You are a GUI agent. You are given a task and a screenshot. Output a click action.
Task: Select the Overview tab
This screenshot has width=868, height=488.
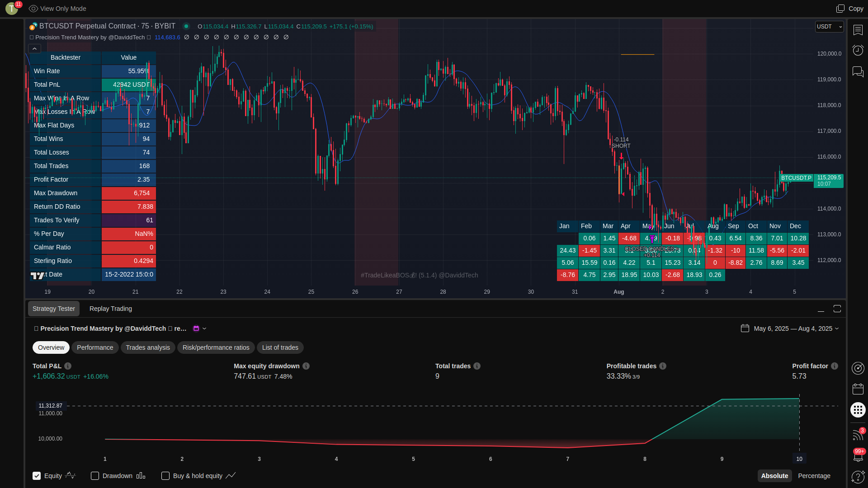point(51,347)
